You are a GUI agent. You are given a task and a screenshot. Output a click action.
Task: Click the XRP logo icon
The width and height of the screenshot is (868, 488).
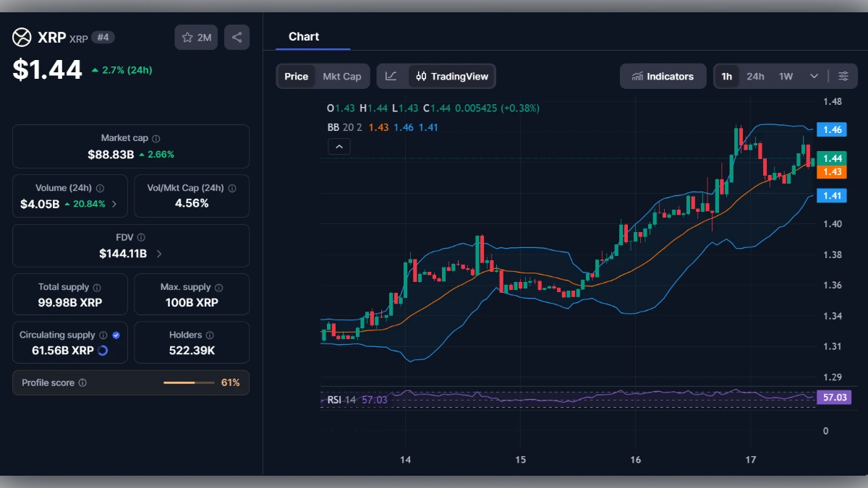[x=21, y=37]
